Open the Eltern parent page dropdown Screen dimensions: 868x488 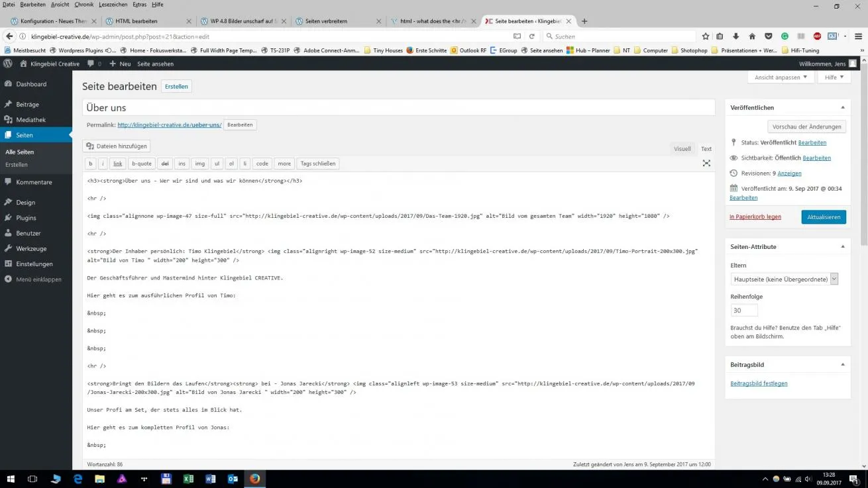coord(785,279)
